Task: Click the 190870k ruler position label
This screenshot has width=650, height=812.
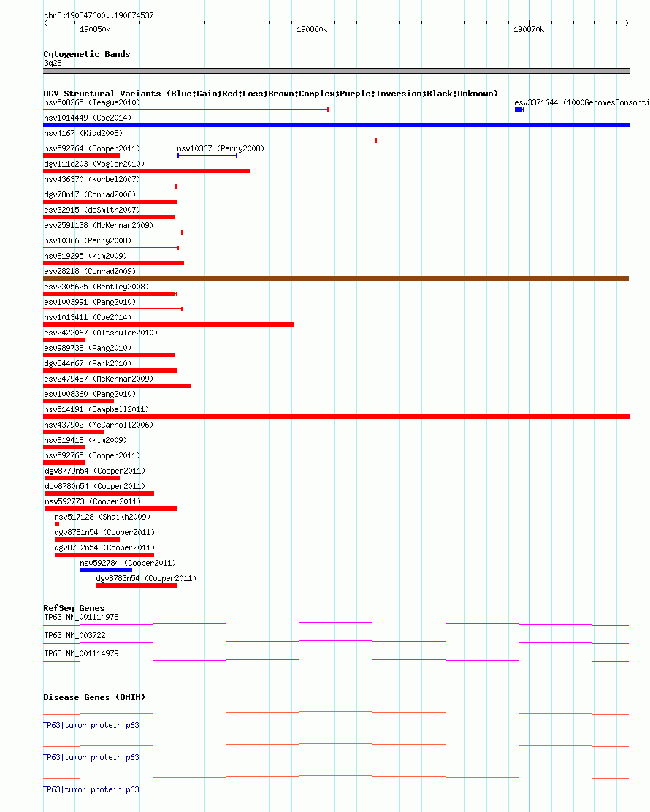Action: click(529, 29)
